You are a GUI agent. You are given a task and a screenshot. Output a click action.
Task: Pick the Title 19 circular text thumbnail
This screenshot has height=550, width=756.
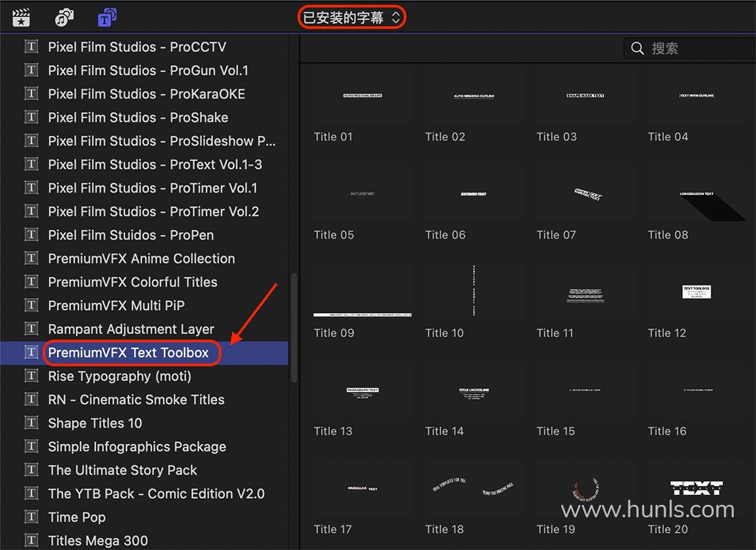click(586, 488)
